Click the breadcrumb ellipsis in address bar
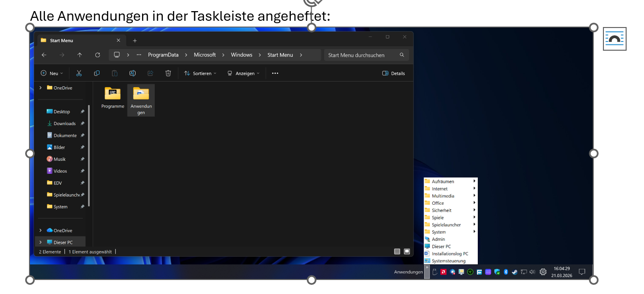The height and width of the screenshot is (294, 644). point(139,55)
